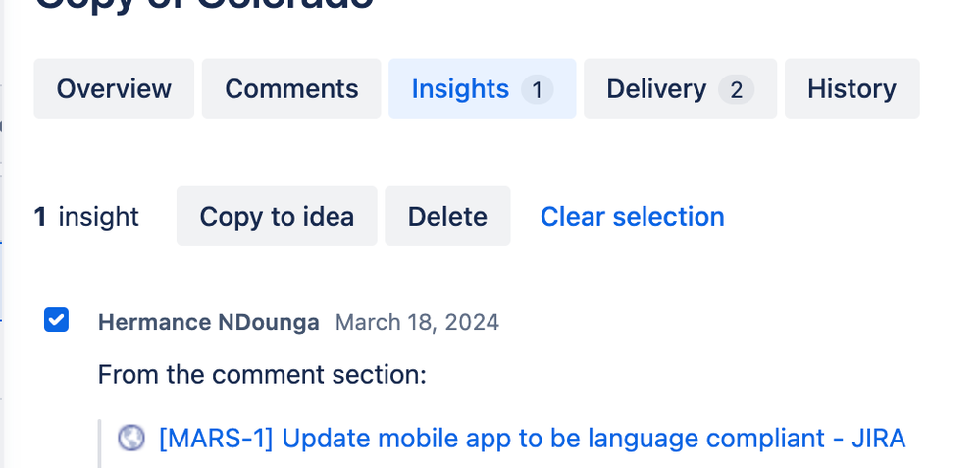Open the Delivery tab

click(x=656, y=89)
